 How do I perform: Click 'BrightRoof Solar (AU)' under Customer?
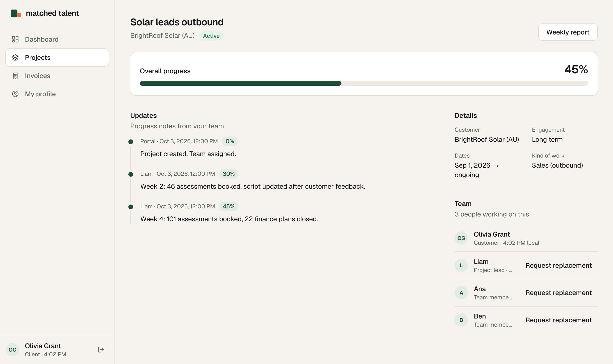(x=487, y=139)
